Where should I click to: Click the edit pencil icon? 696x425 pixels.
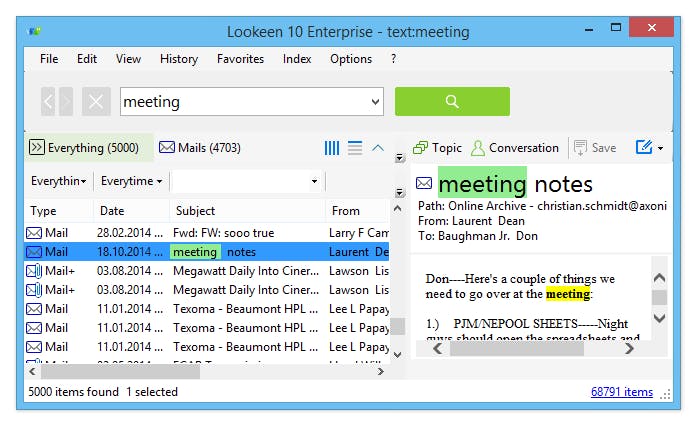coord(644,147)
